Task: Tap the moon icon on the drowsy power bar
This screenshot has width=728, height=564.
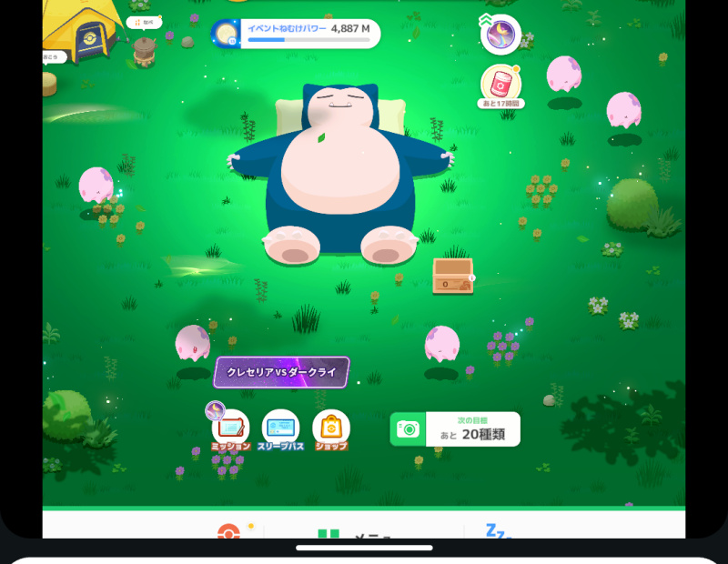Action: point(226,34)
